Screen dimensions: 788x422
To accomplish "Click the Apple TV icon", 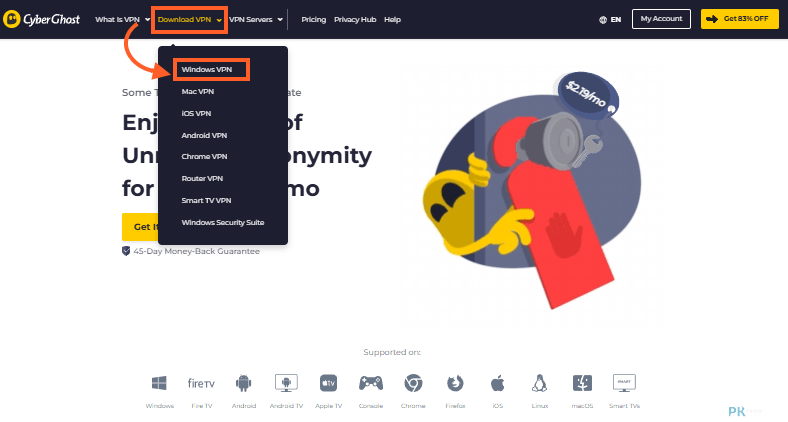I will (x=328, y=383).
